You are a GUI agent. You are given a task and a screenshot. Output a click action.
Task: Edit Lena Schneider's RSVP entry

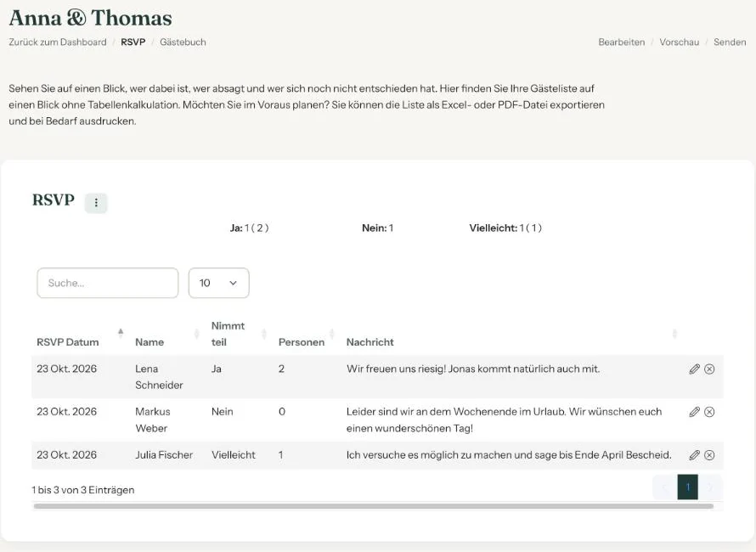[694, 369]
